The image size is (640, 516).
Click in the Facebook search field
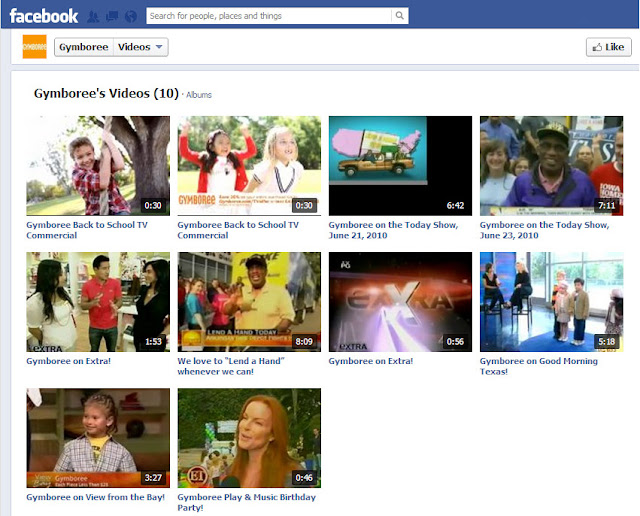[x=268, y=16]
